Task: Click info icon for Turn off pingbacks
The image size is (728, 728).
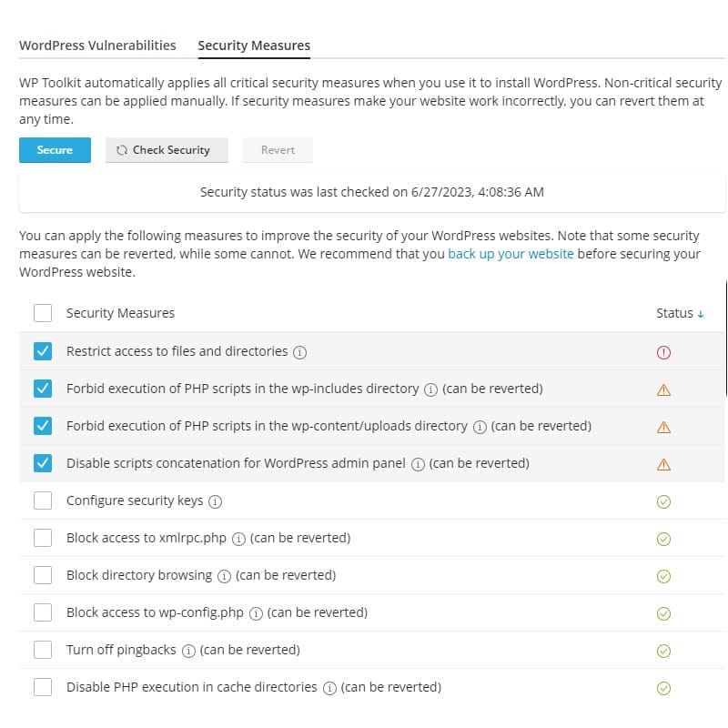Action: tap(188, 651)
